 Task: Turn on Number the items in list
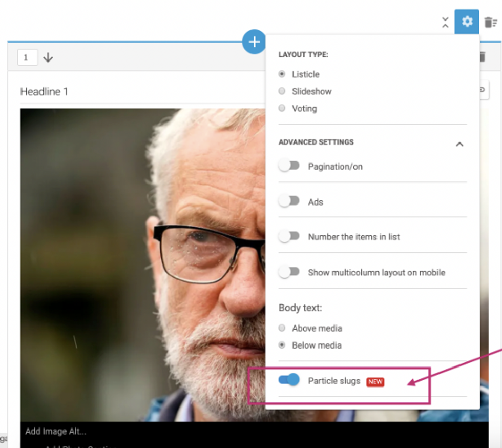(289, 236)
